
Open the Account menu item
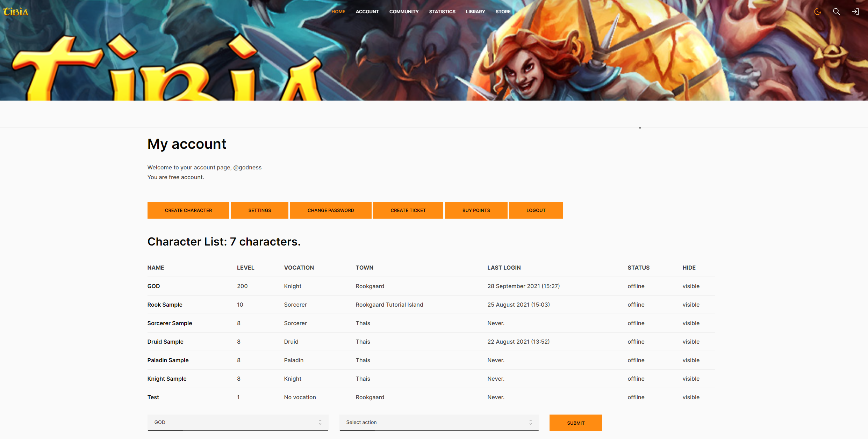click(x=367, y=12)
